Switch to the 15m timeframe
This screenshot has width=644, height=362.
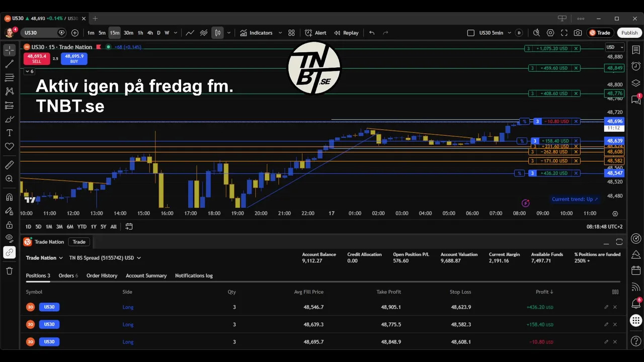coord(115,33)
